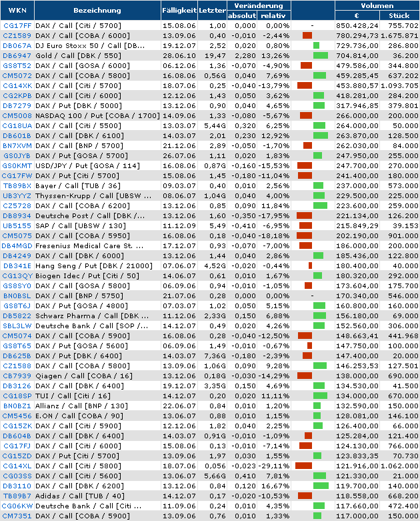Screen dimensions: 420x521
Task: Follow the DB067A link
Action: 17,45
